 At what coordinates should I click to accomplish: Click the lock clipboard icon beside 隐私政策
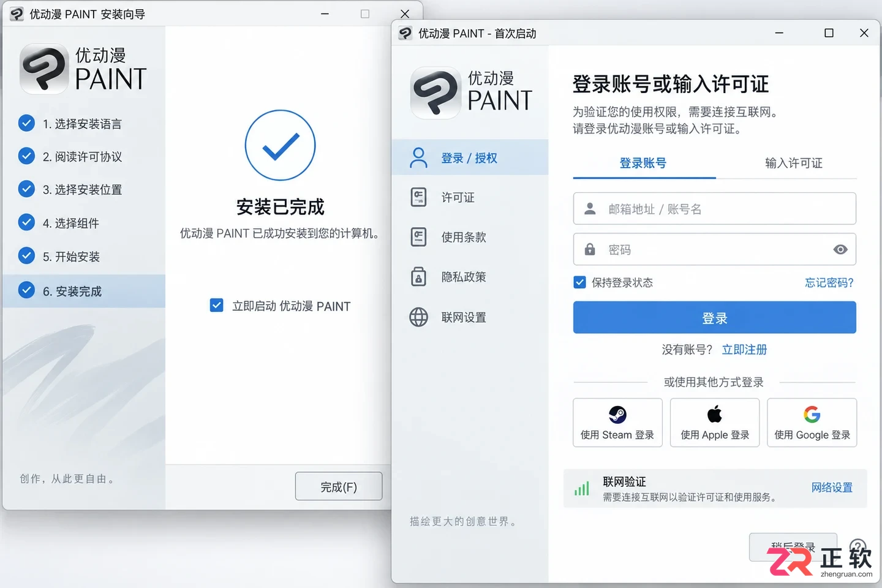[x=419, y=277]
